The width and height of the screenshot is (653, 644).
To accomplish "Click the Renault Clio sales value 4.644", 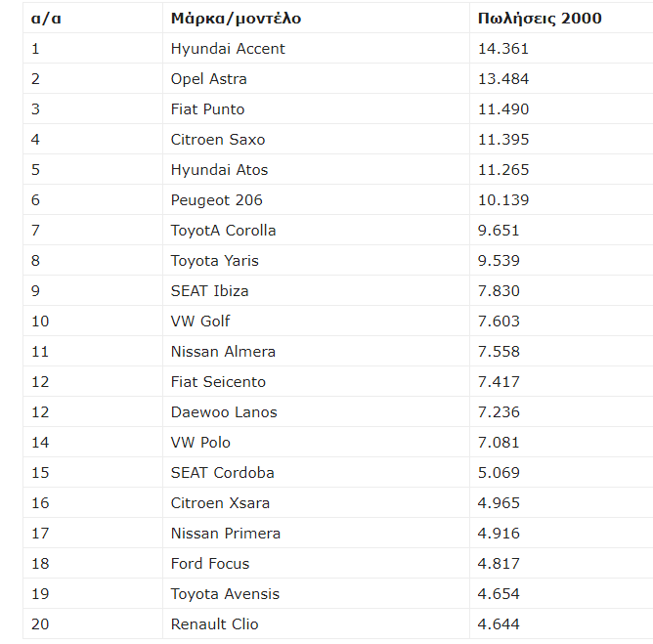I will point(499,624).
